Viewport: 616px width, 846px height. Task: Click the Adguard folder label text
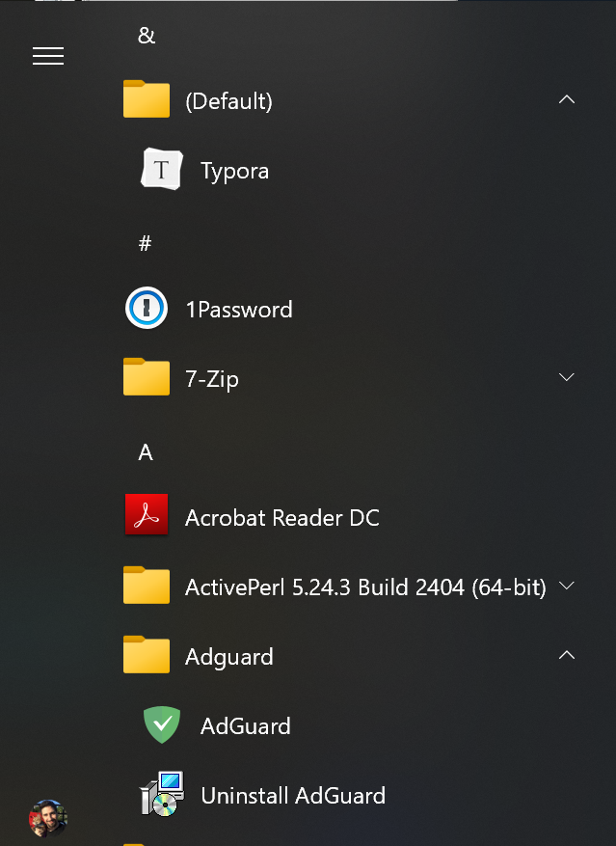click(x=228, y=655)
